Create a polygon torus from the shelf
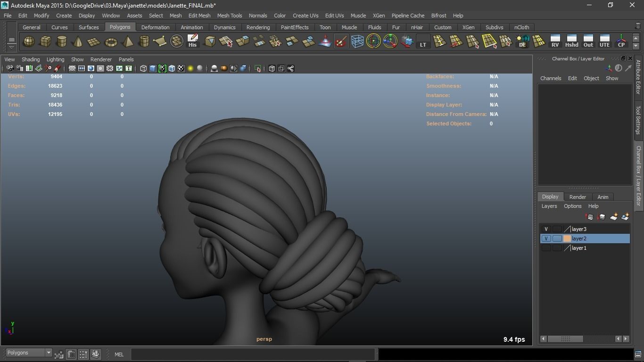The image size is (644, 362). [x=111, y=41]
